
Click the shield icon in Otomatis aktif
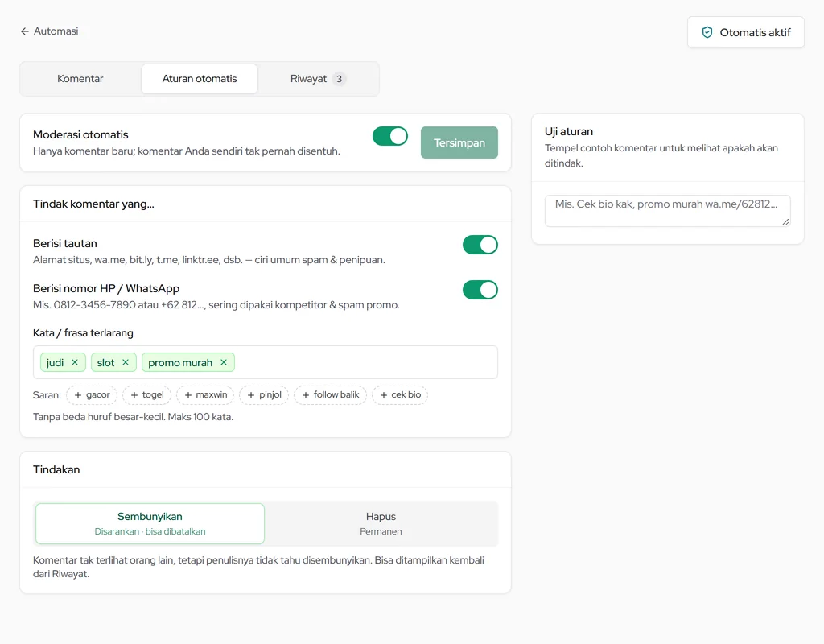707,32
